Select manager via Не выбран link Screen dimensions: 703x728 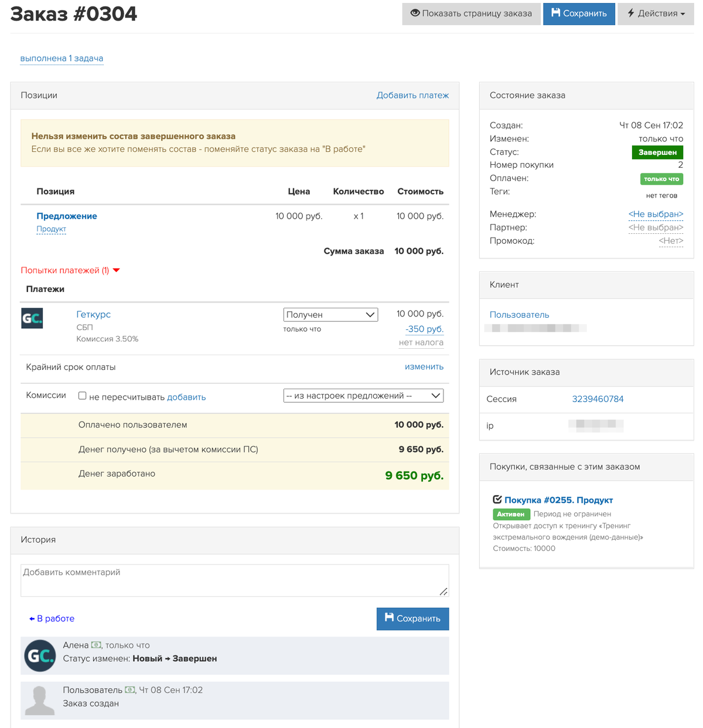(656, 214)
